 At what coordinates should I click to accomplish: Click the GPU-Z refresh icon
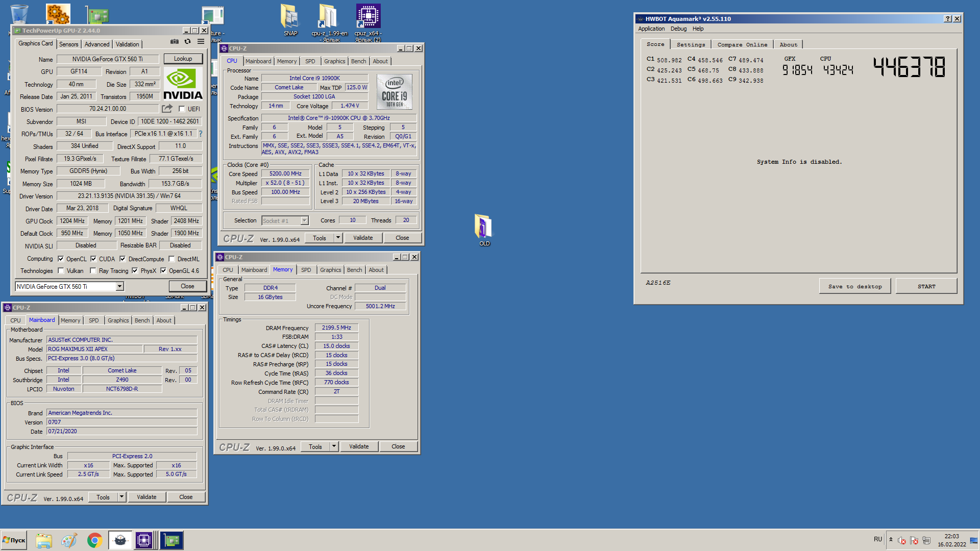point(188,42)
